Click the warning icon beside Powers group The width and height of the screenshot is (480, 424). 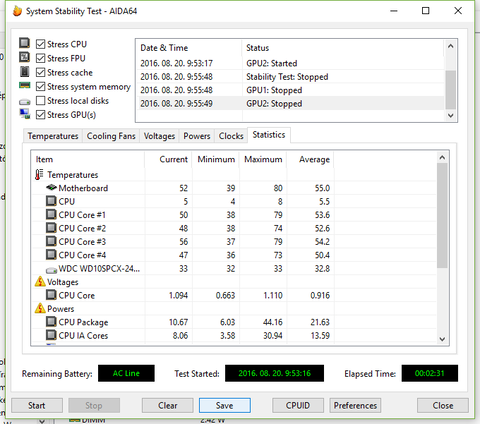pos(40,308)
